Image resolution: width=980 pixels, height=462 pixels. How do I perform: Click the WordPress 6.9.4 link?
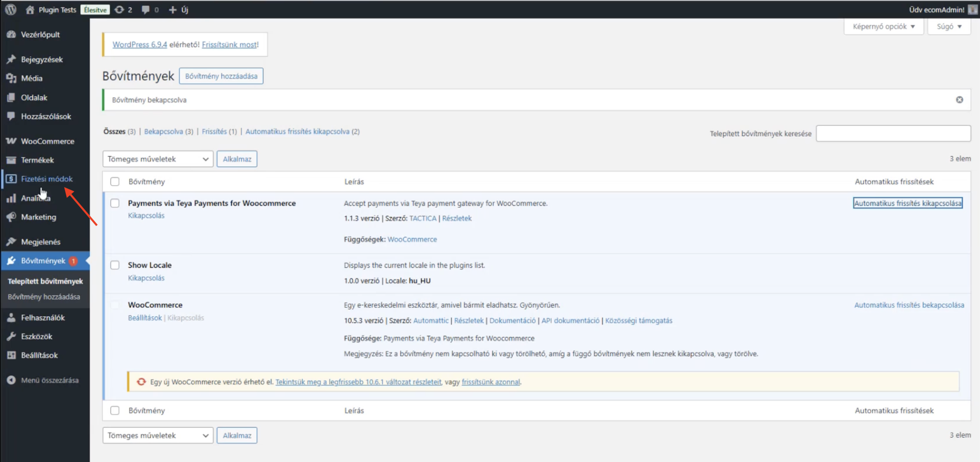click(x=140, y=45)
